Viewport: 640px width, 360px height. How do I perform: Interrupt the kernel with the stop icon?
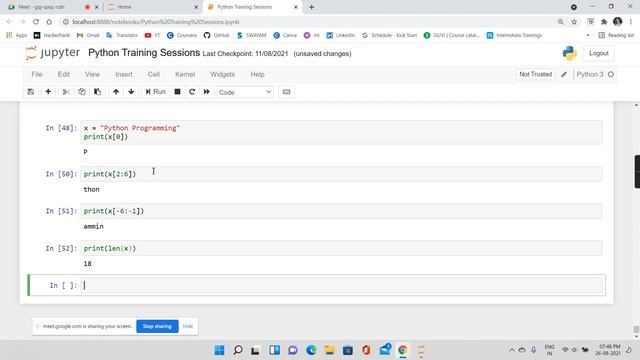pyautogui.click(x=177, y=92)
